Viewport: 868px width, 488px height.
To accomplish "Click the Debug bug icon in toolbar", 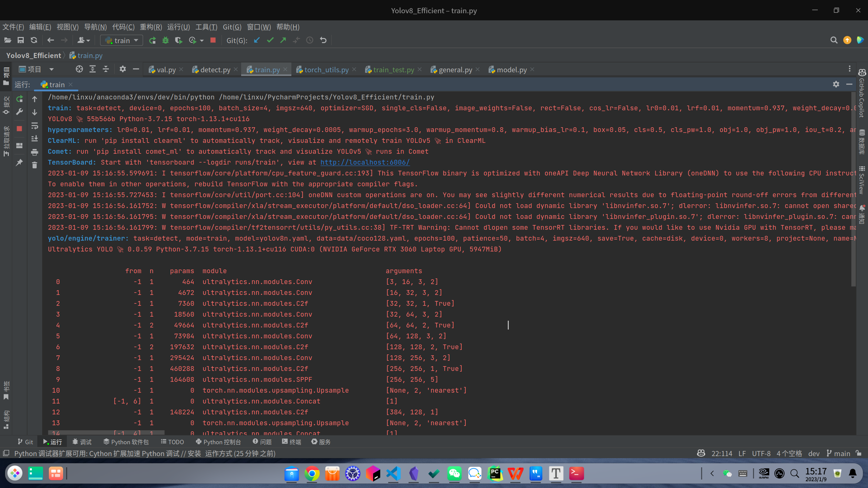I will [x=166, y=40].
